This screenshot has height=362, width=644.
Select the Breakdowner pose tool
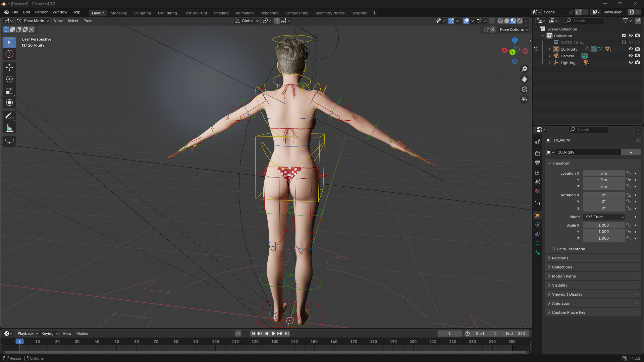point(9,141)
